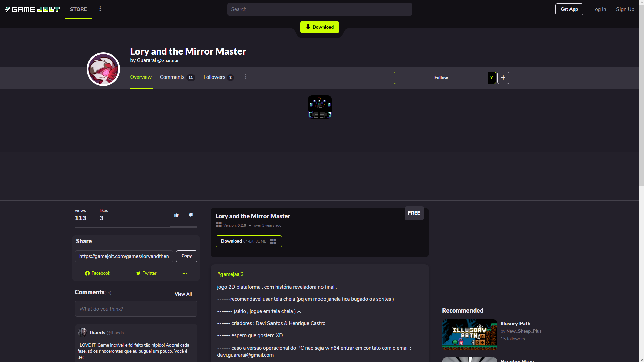Share the game on Twitter
This screenshot has height=362, width=644.
[x=146, y=273]
